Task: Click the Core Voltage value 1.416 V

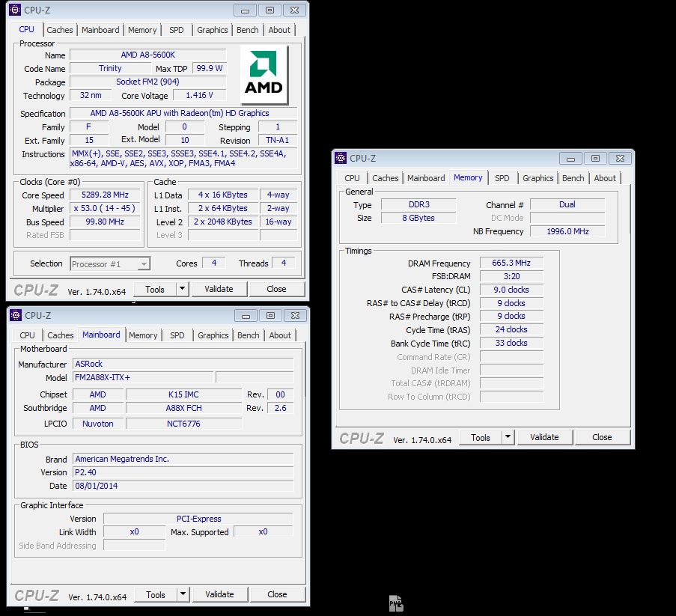Action: coord(200,95)
